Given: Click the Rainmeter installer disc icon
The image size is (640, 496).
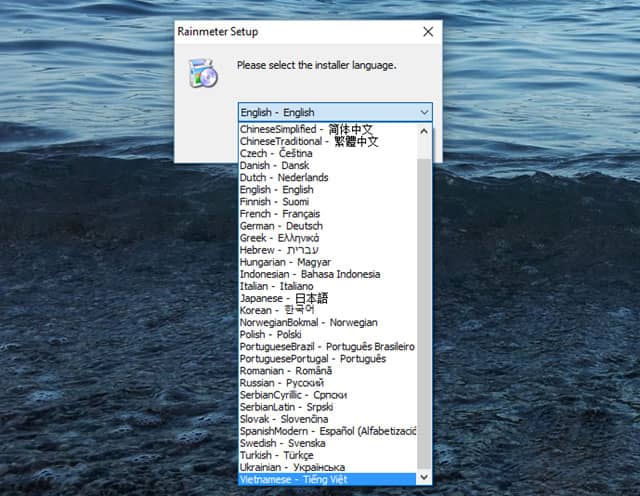Looking at the screenshot, I should tap(203, 73).
